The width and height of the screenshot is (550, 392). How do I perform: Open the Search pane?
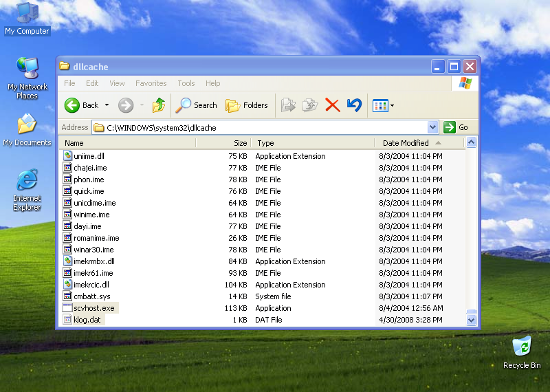(x=196, y=105)
